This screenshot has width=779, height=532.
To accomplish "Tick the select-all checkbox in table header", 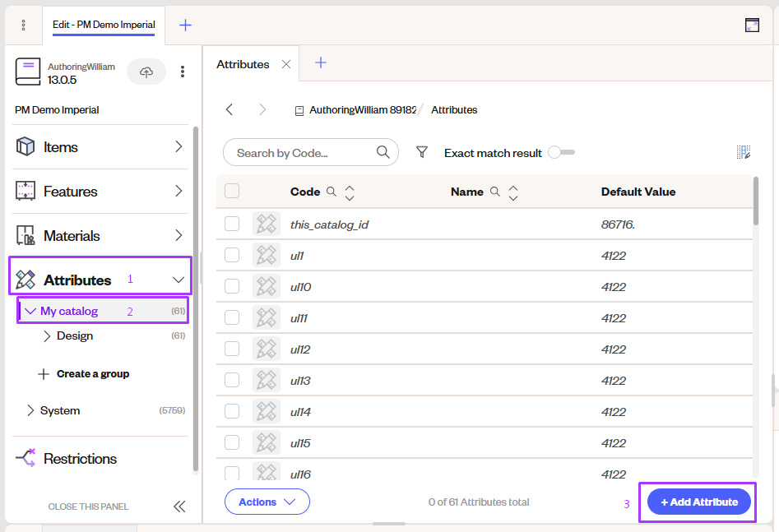I will coord(232,191).
